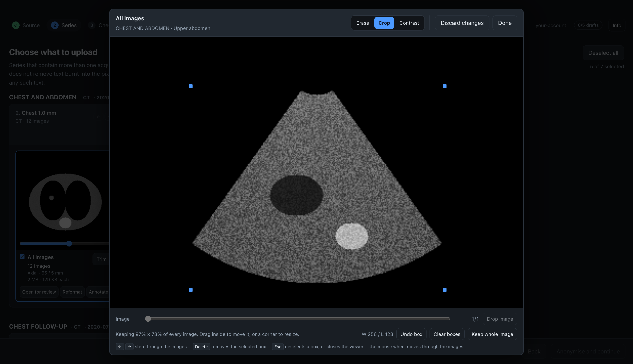The width and height of the screenshot is (633, 364).
Task: Click the Series step 2 badge
Action: [x=55, y=25]
